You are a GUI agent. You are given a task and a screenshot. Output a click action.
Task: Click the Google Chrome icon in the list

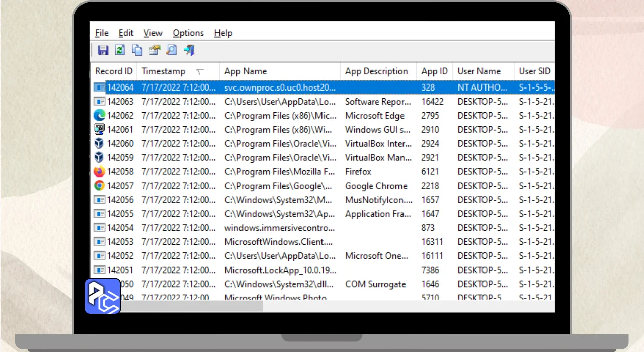[99, 186]
